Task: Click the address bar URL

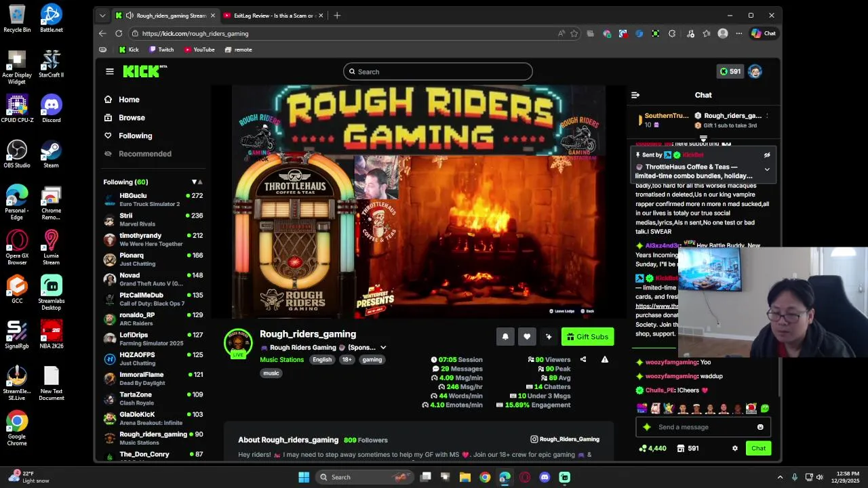Action: [x=195, y=33]
